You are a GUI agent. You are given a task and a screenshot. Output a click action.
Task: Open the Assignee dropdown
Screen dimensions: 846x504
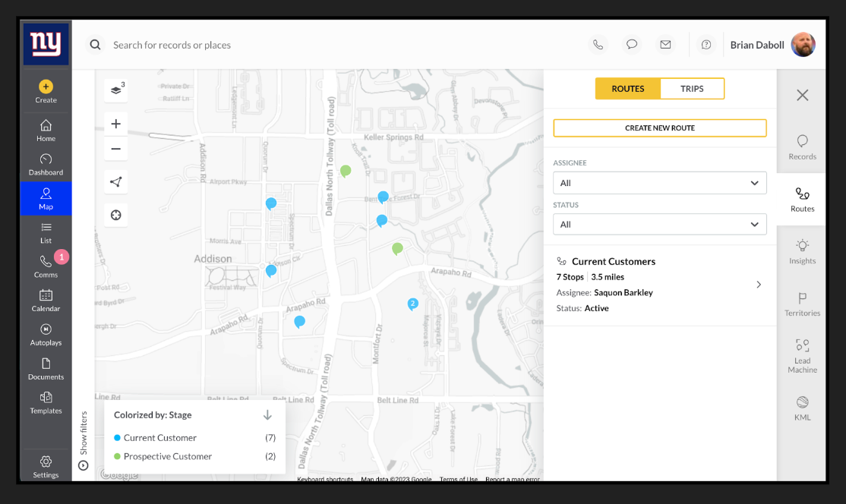tap(660, 183)
